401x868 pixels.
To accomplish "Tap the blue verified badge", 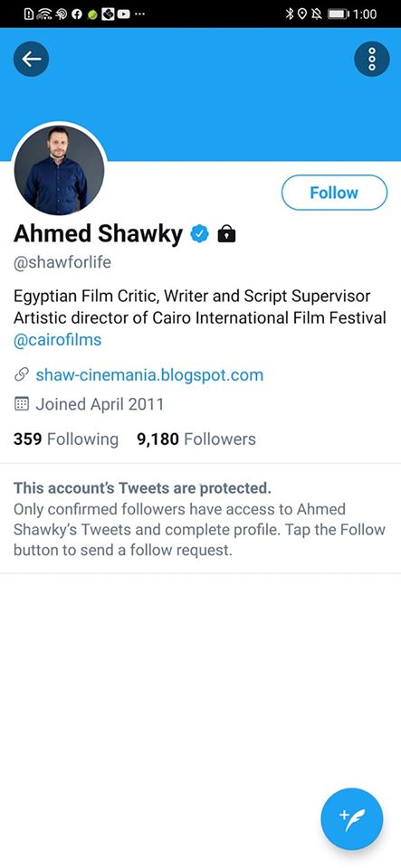I will 199,234.
